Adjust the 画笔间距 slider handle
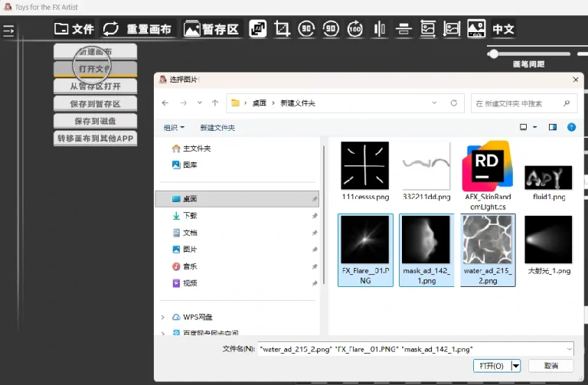Image resolution: width=588 pixels, height=385 pixels. pos(494,54)
